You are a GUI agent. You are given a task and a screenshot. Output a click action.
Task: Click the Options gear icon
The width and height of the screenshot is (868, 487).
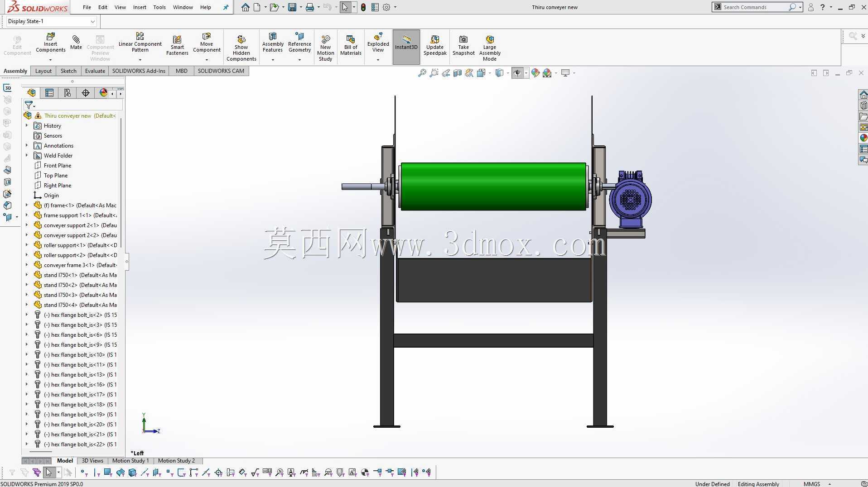(386, 7)
